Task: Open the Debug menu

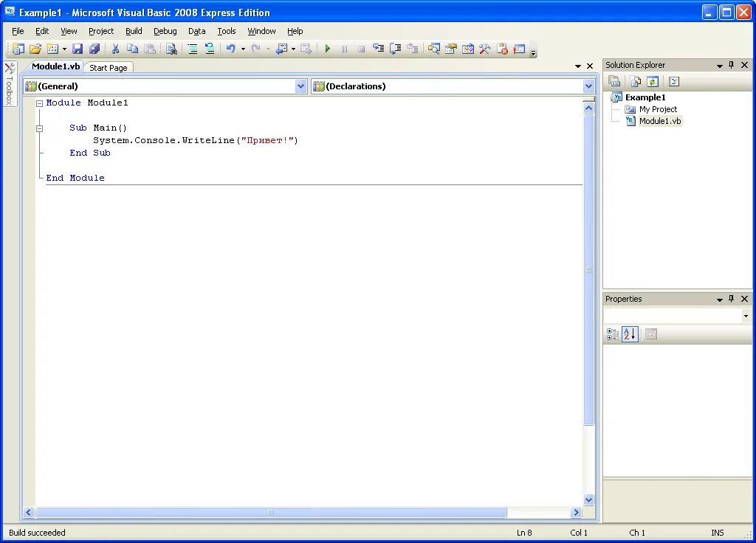Action: pyautogui.click(x=165, y=31)
